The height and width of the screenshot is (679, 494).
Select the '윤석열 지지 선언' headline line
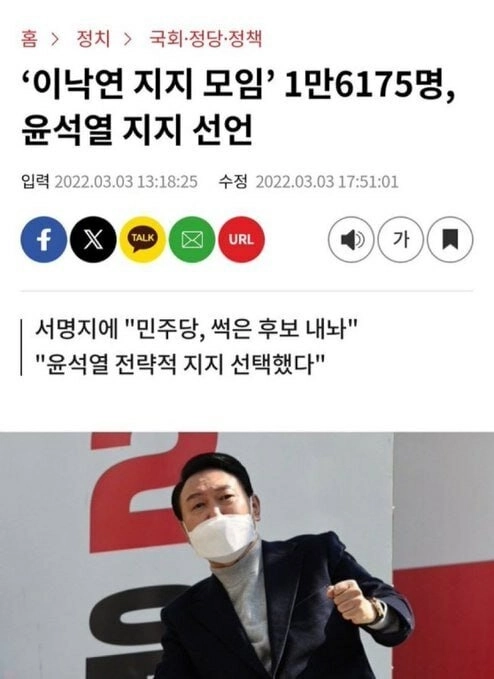[137, 130]
